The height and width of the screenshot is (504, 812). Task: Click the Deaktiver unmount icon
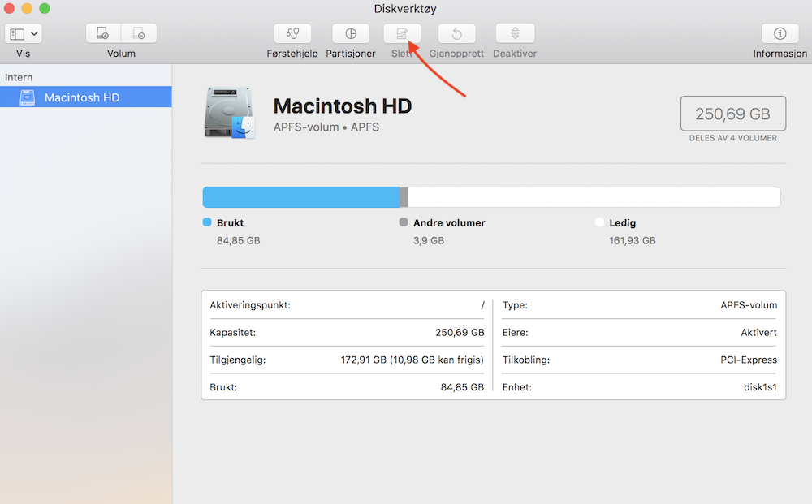515,34
